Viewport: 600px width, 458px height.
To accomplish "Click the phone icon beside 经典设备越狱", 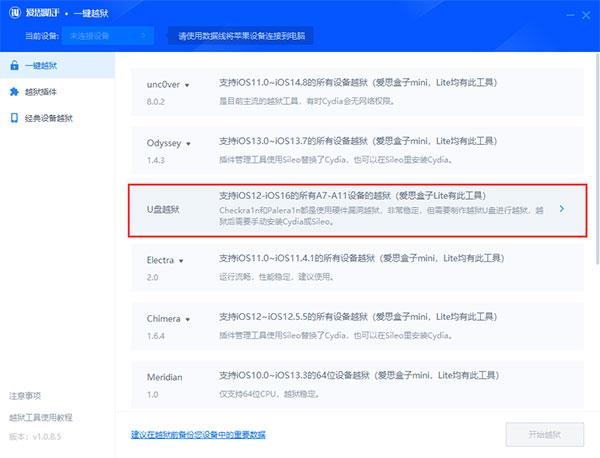I will tap(13, 118).
